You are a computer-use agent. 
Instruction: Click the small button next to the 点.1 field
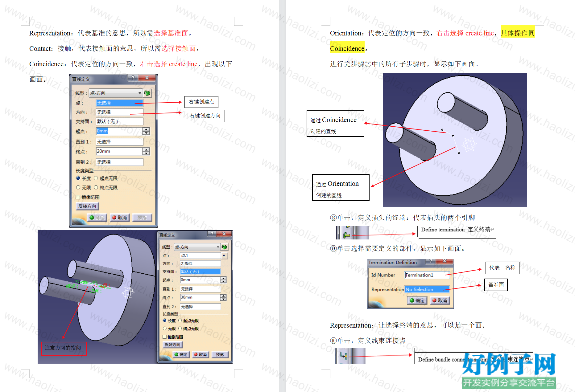[224, 255]
